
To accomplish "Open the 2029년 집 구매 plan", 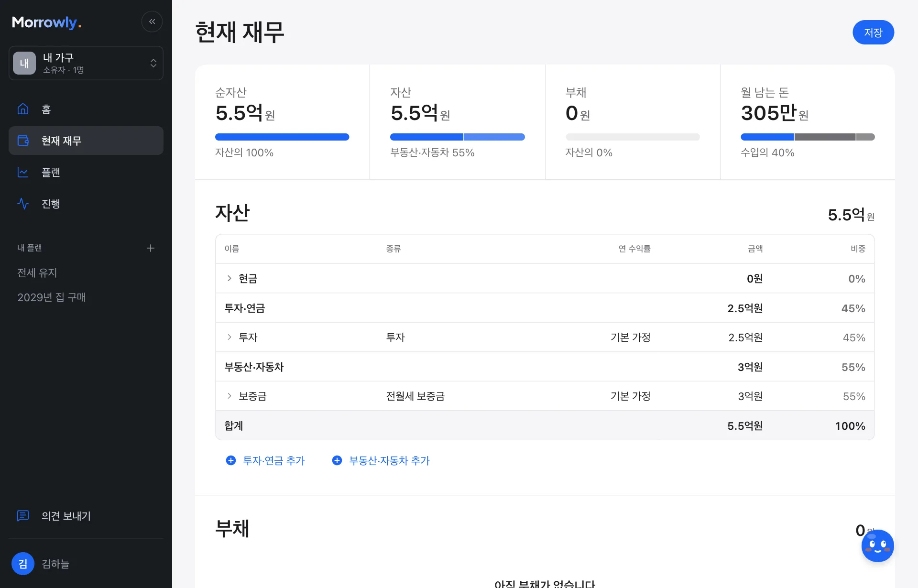I will [52, 297].
